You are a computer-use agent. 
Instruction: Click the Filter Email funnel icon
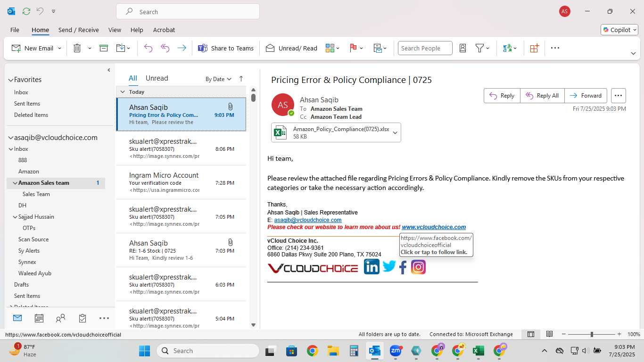pyautogui.click(x=479, y=48)
